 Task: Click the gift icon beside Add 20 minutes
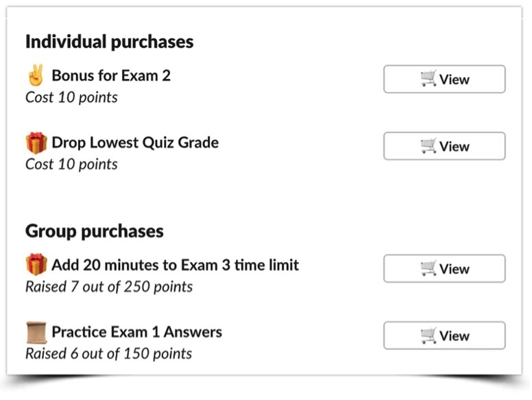pyautogui.click(x=36, y=264)
